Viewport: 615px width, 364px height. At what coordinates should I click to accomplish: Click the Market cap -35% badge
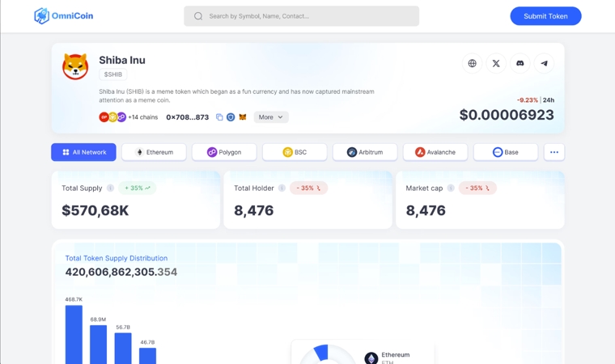coord(477,188)
